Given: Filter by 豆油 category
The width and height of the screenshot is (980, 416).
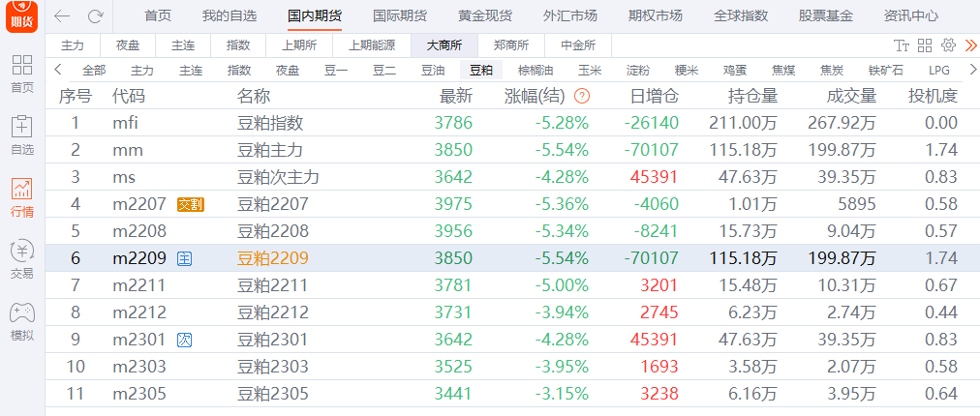Looking at the screenshot, I should (433, 70).
